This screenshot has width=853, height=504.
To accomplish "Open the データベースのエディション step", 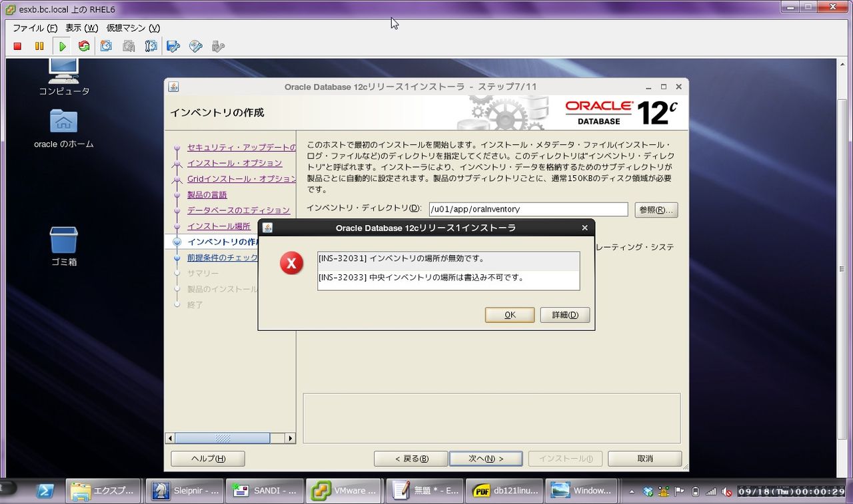I will pos(240,210).
